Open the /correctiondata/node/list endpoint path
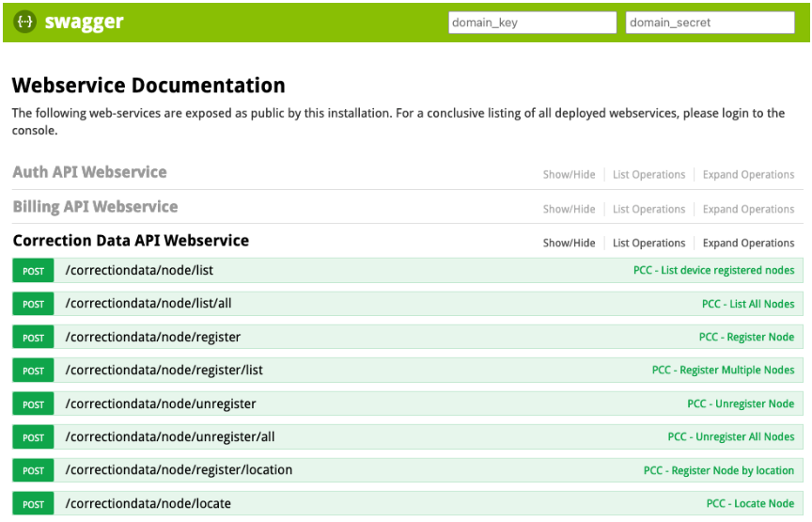The width and height of the screenshot is (812, 522). point(139,271)
